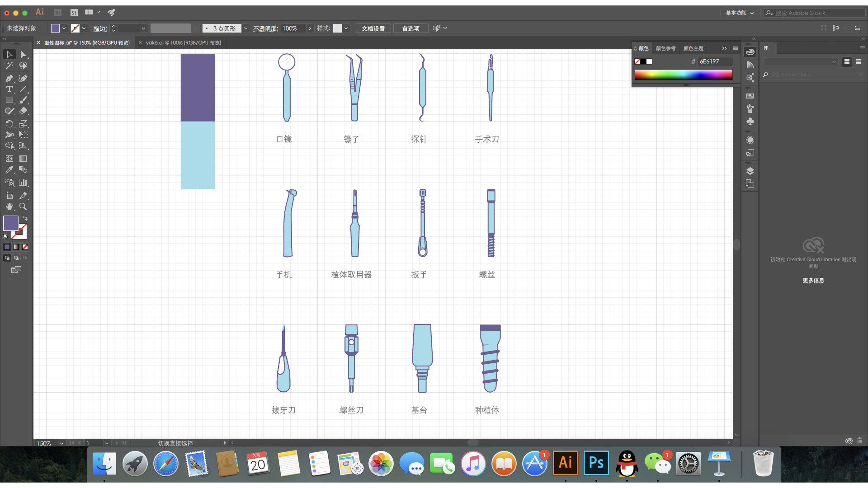Click the color spectrum bar
The image size is (868, 488).
683,75
